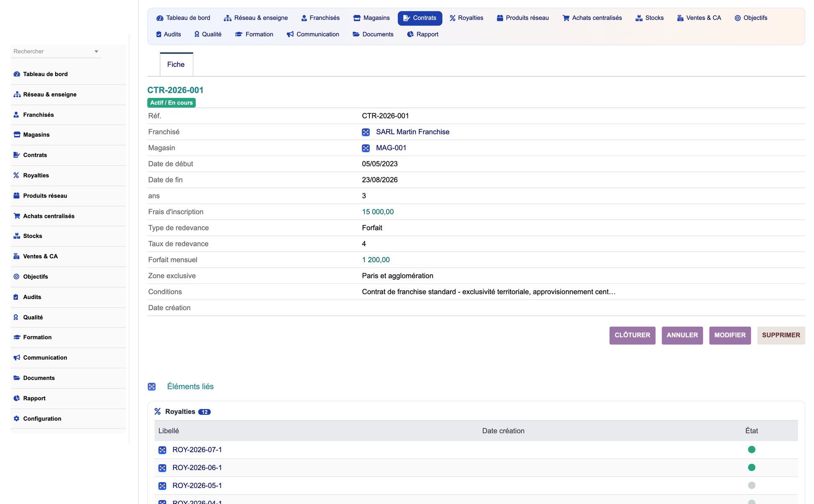This screenshot has width=814, height=504.
Task: Click Royalties percent icon in sidebar
Action: point(16,175)
